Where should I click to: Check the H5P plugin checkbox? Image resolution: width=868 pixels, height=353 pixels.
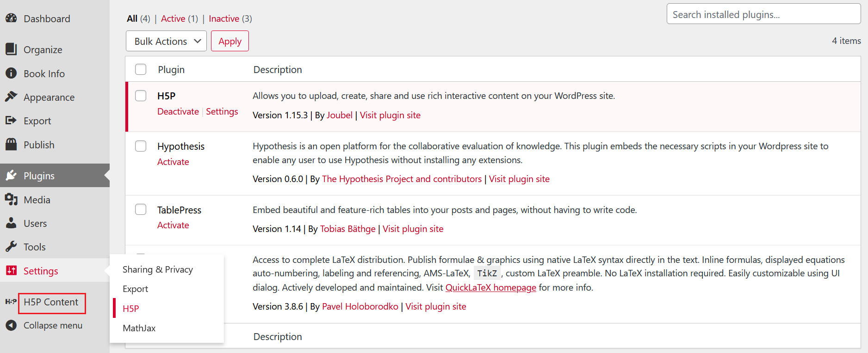click(141, 96)
